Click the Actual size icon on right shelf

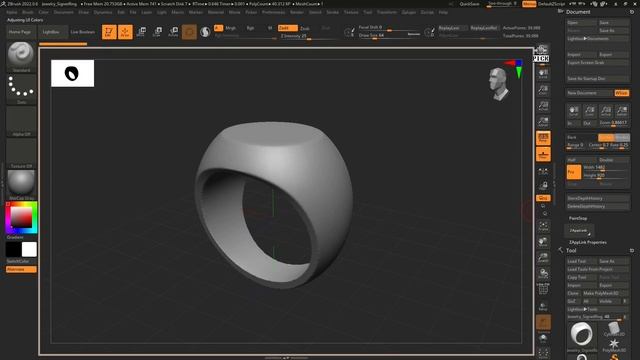pos(543,106)
